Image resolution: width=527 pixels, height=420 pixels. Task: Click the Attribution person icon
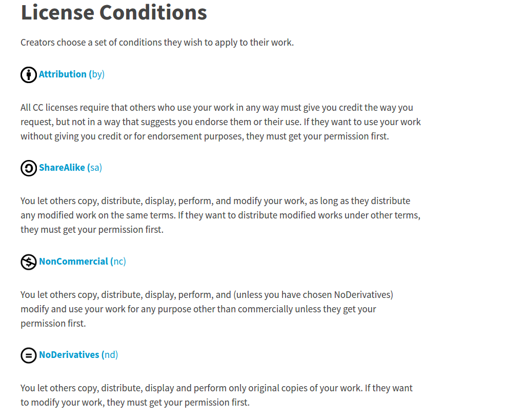click(29, 75)
